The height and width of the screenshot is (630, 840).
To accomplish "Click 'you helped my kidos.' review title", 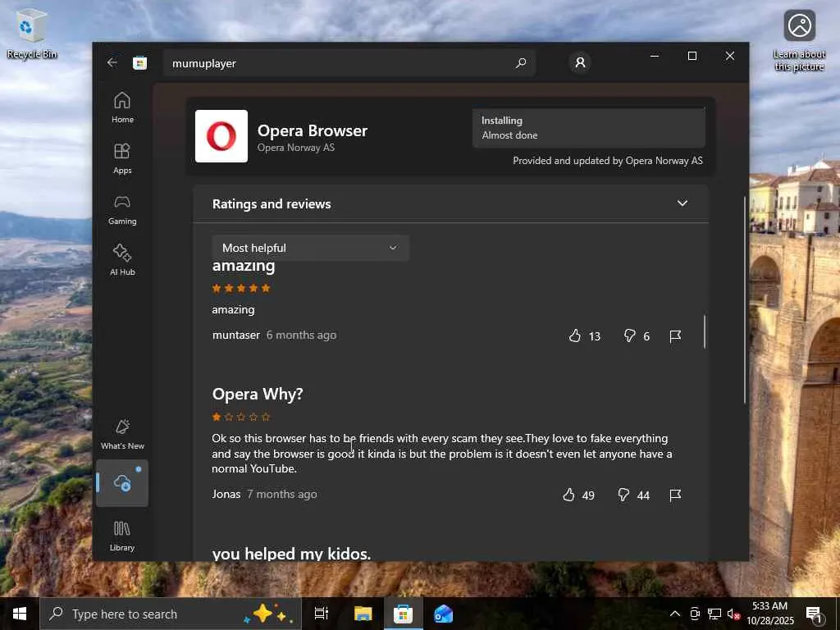I will (x=291, y=553).
